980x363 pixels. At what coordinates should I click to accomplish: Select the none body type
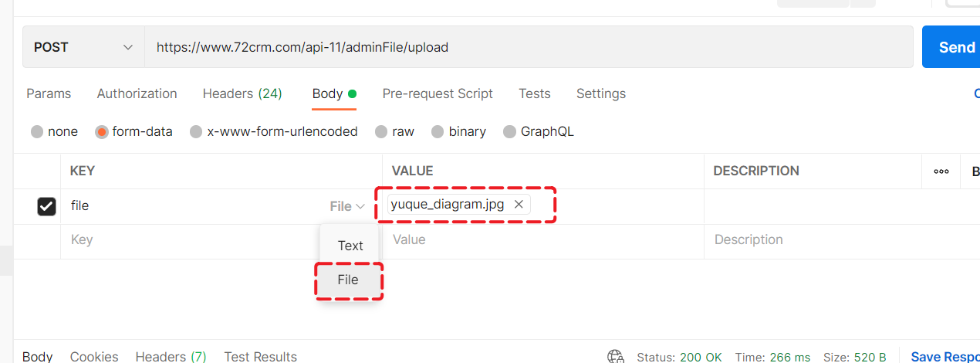coord(37,132)
